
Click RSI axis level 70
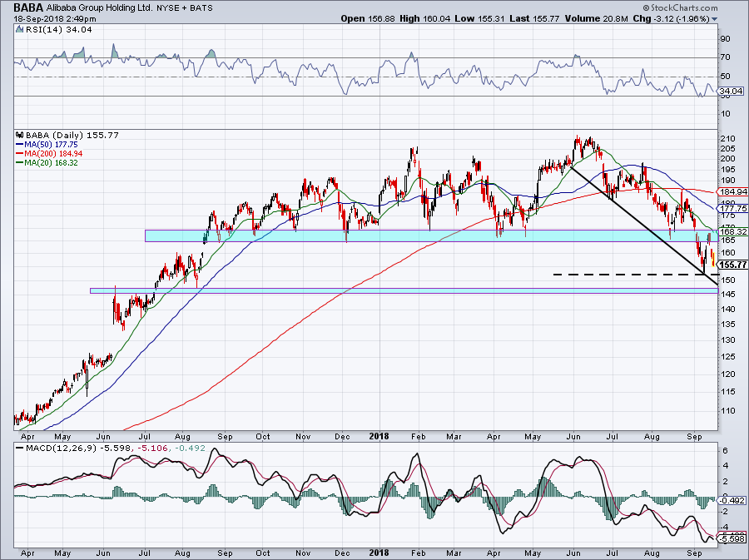tap(725, 57)
